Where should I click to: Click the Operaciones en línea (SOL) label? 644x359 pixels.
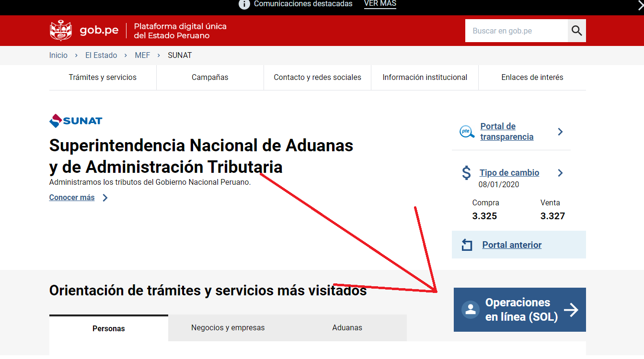(x=521, y=310)
